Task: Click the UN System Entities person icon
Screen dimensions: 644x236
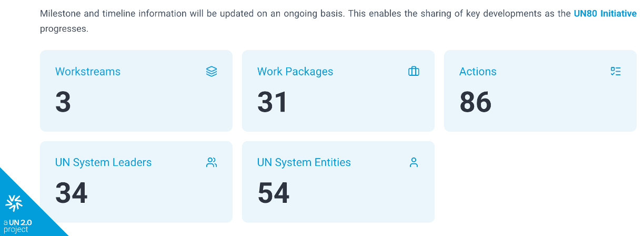Action: coord(414,162)
